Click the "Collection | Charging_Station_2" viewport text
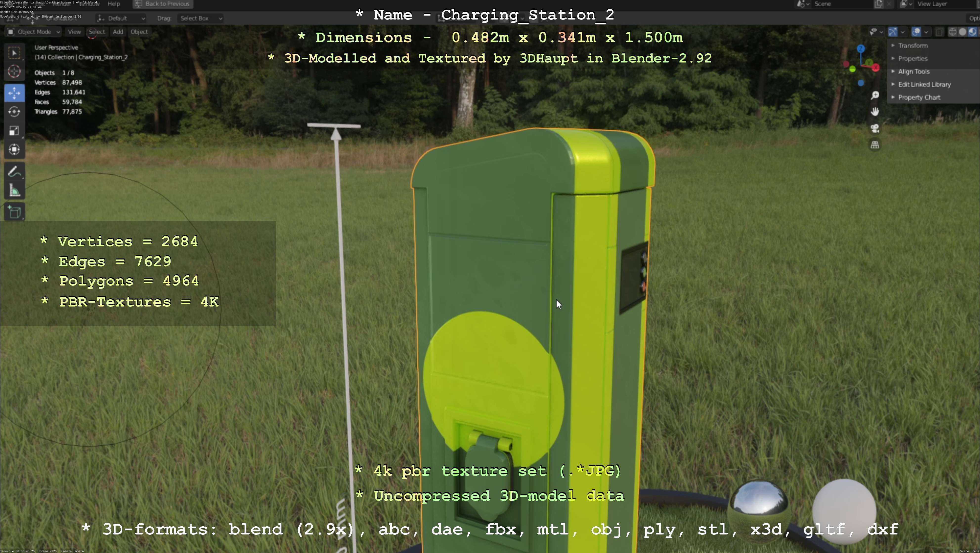The image size is (980, 553). coord(87,57)
